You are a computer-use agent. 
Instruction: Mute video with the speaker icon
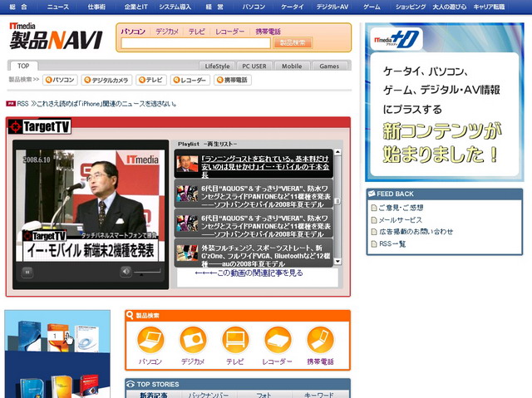126,271
